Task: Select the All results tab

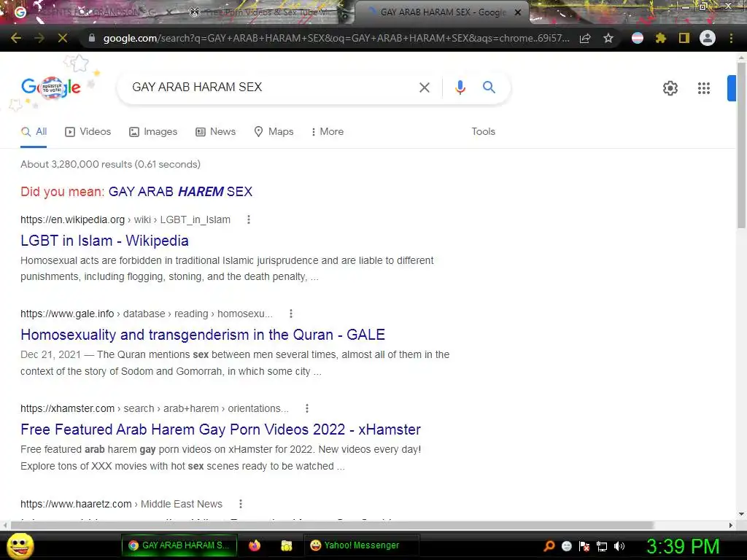Action: tap(34, 132)
